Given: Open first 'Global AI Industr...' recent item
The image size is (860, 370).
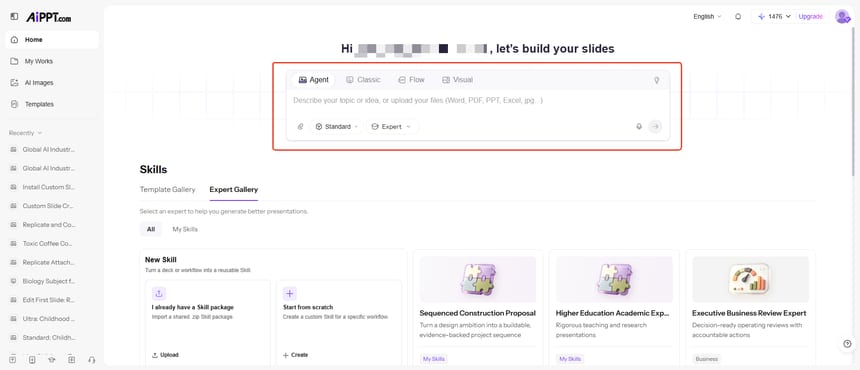Looking at the screenshot, I should coord(48,150).
